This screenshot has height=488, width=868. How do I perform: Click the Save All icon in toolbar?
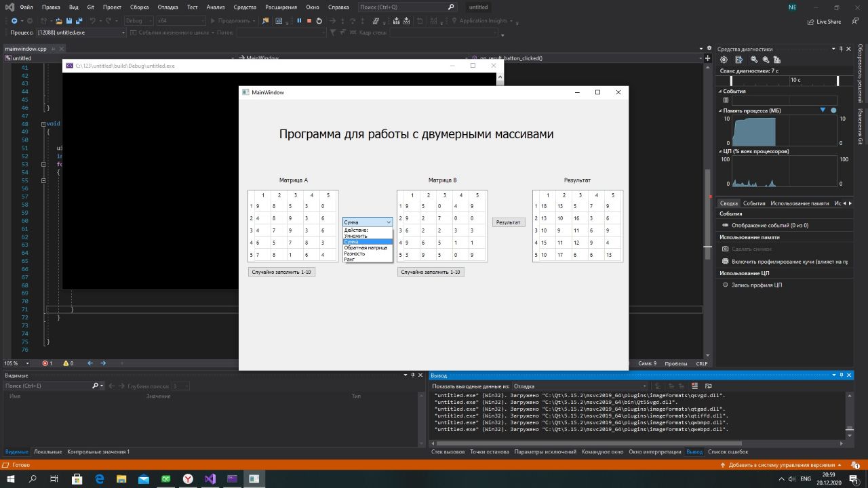79,21
